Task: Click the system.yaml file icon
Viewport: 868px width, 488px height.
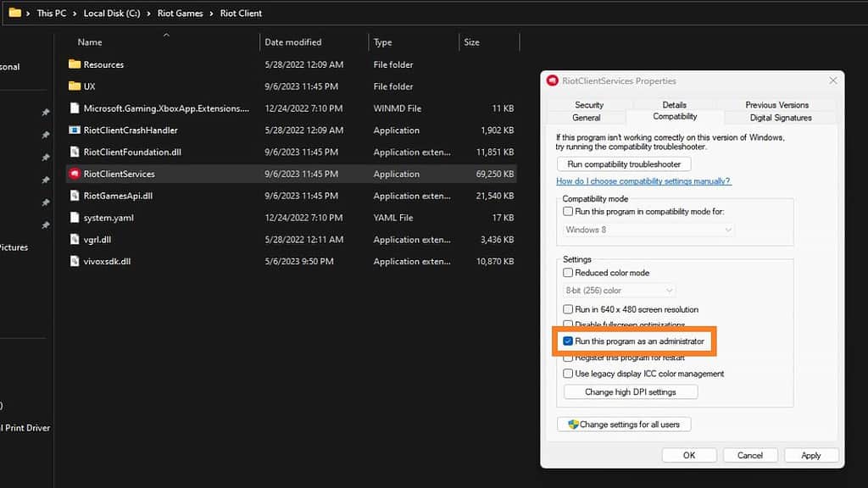Action: 75,218
